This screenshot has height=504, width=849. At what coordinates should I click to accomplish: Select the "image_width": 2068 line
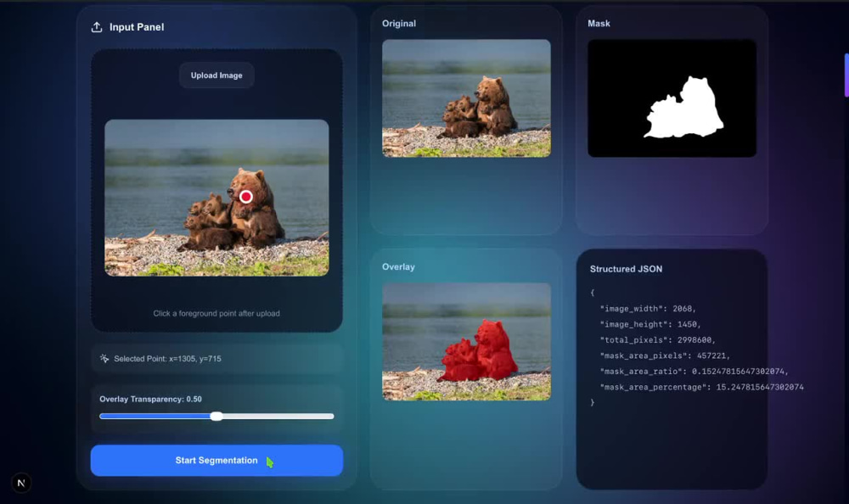[648, 309]
